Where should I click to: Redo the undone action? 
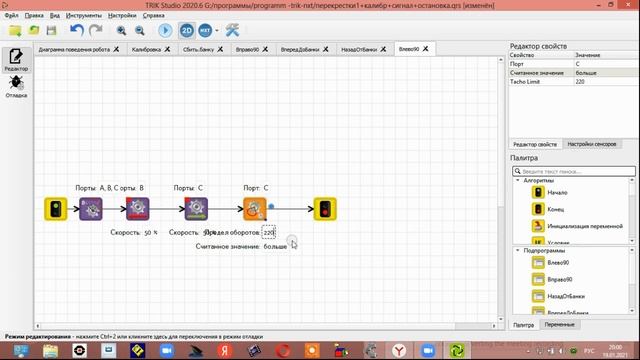pyautogui.click(x=96, y=30)
